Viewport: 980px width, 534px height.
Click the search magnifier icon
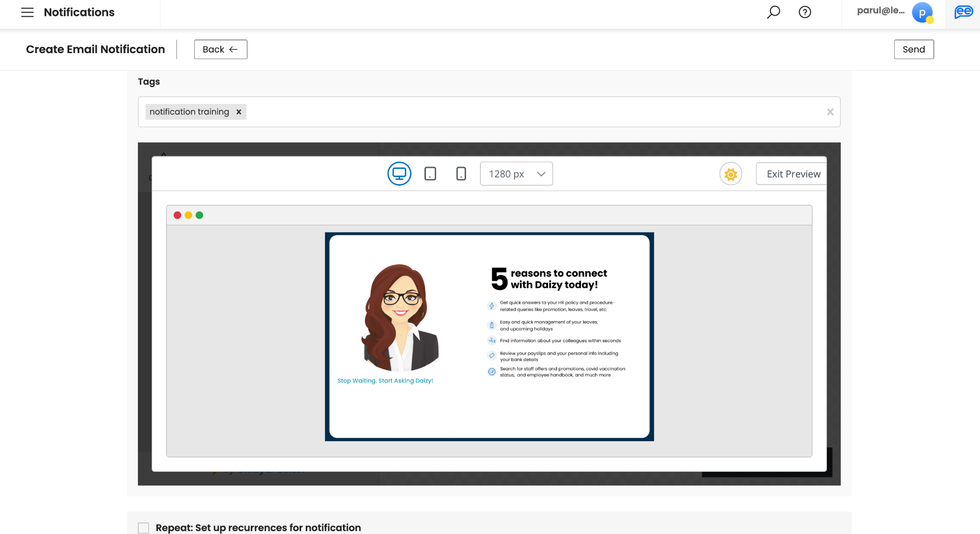pyautogui.click(x=773, y=12)
